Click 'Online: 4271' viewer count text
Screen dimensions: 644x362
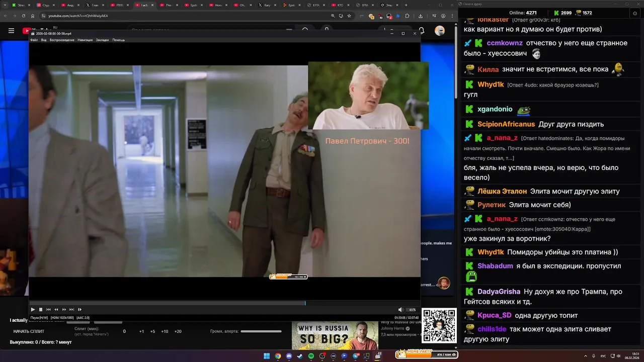pyautogui.click(x=523, y=13)
